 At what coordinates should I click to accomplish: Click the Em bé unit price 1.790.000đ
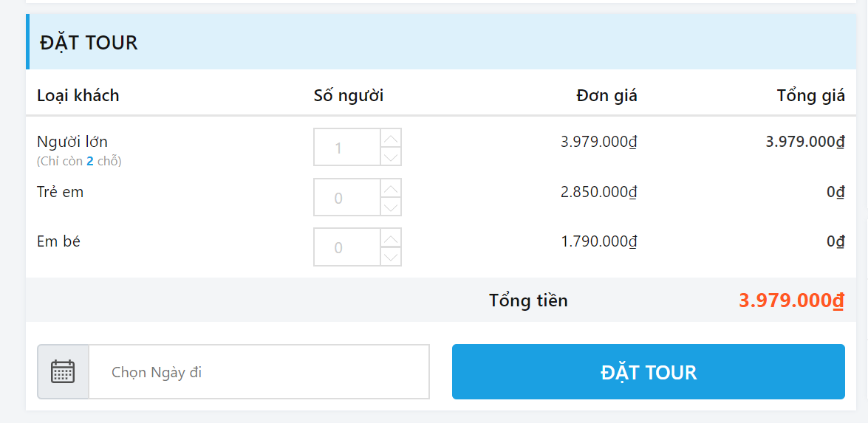tap(599, 241)
